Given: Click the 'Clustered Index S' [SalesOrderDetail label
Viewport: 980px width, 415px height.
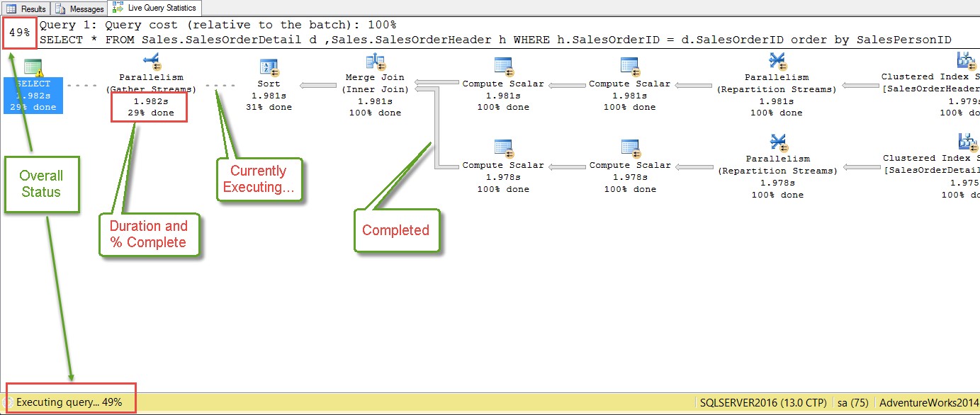Looking at the screenshot, I should tap(931, 164).
